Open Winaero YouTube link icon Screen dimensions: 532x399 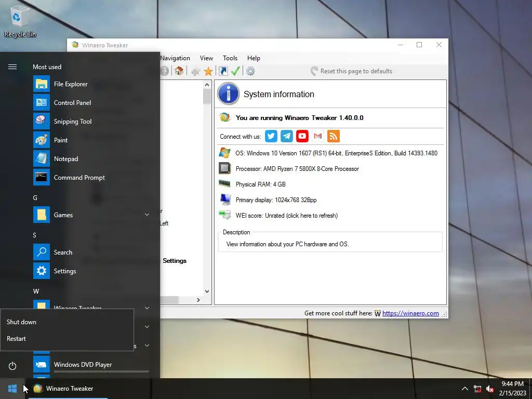302,136
